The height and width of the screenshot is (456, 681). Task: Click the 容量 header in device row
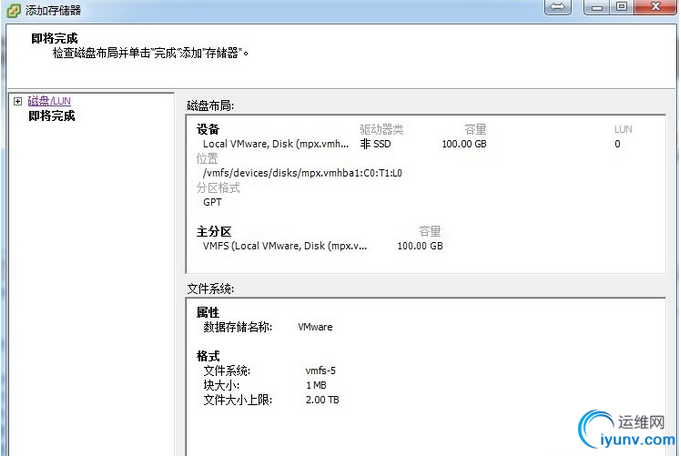point(475,129)
